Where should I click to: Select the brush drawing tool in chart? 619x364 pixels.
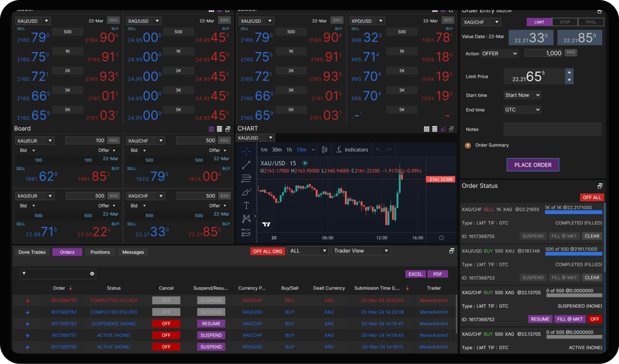[x=246, y=192]
